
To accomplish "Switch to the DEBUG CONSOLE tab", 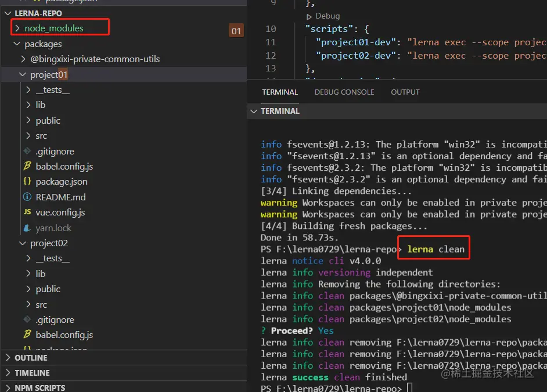I will coord(344,92).
